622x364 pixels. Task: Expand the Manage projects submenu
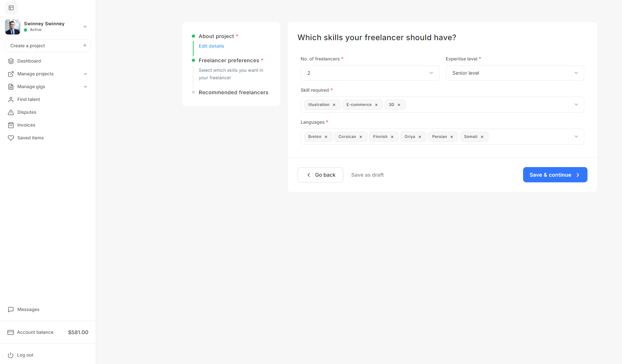tap(85, 74)
